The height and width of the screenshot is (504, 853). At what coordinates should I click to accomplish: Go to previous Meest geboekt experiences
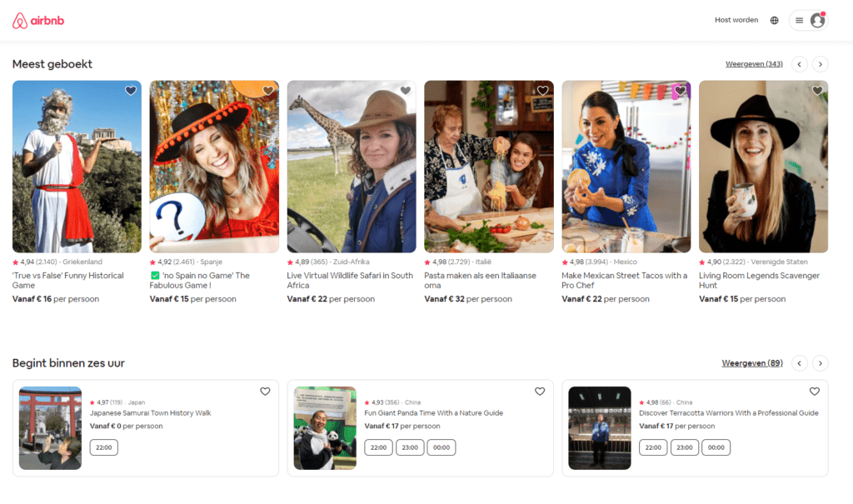pos(800,64)
